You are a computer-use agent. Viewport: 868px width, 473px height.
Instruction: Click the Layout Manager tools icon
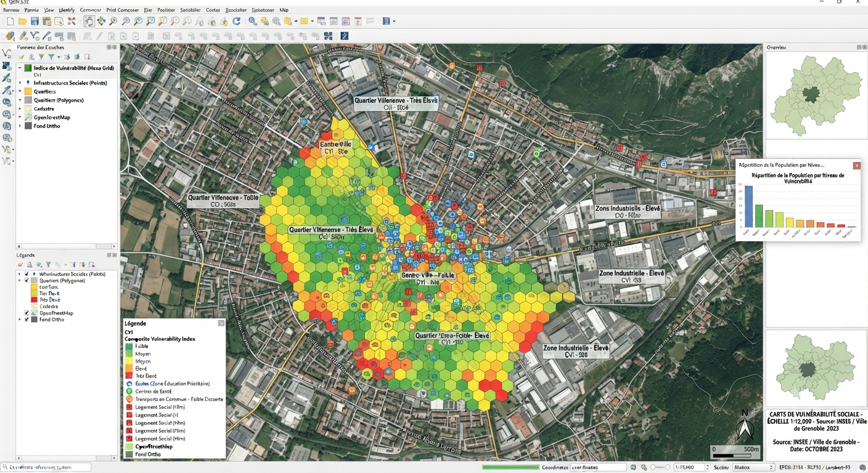[72, 21]
